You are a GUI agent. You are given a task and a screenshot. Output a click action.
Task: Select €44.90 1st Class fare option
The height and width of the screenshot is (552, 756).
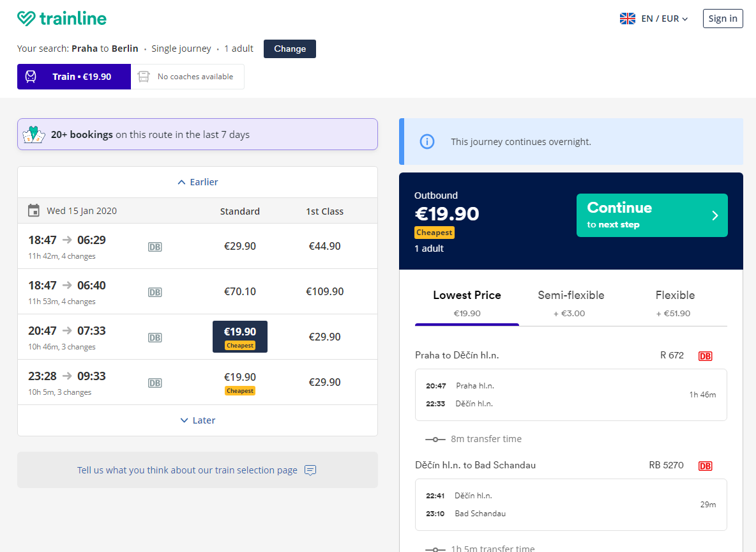coord(324,246)
